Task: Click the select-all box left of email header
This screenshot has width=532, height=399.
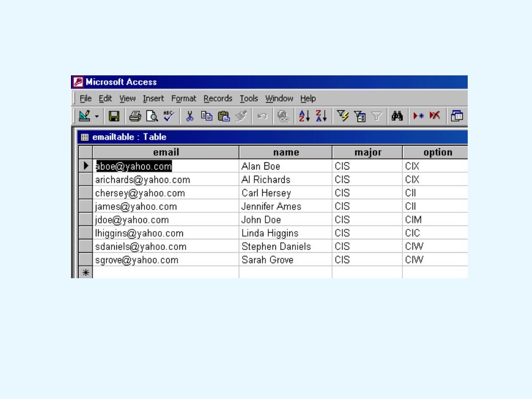Action: tap(85, 152)
